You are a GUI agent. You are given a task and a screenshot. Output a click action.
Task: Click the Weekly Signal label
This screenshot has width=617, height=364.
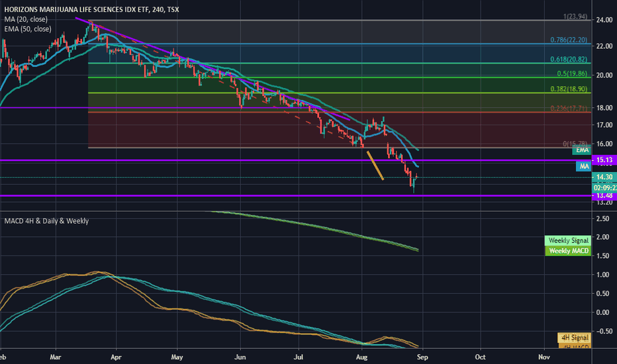pos(568,240)
